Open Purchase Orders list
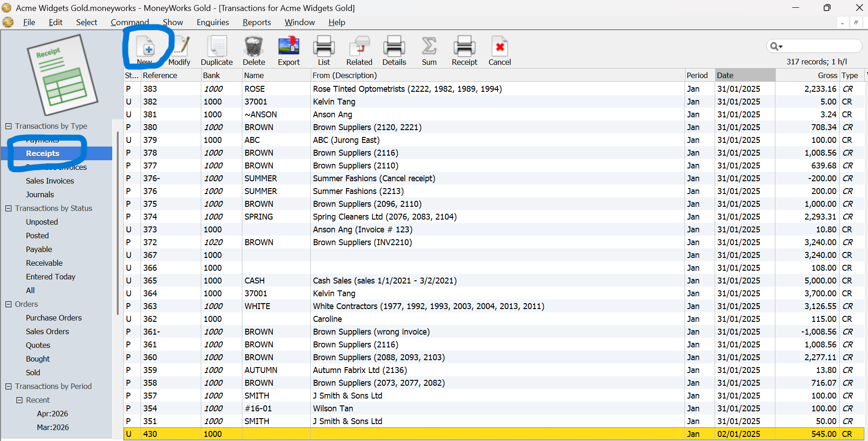868x441 pixels. coord(54,318)
